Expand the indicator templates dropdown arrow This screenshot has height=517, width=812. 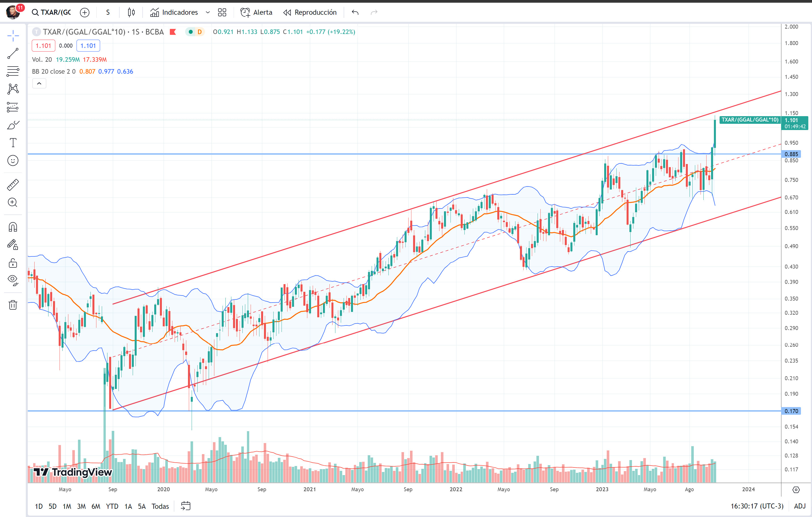pyautogui.click(x=208, y=12)
